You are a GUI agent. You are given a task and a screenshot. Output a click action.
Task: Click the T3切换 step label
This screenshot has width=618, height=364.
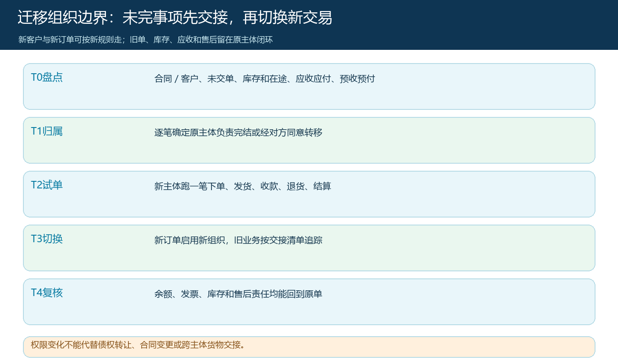[x=47, y=239]
